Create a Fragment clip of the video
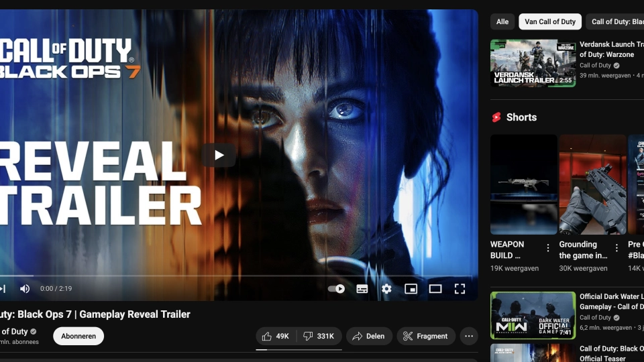Screen dimensions: 644x362 coord(425,336)
